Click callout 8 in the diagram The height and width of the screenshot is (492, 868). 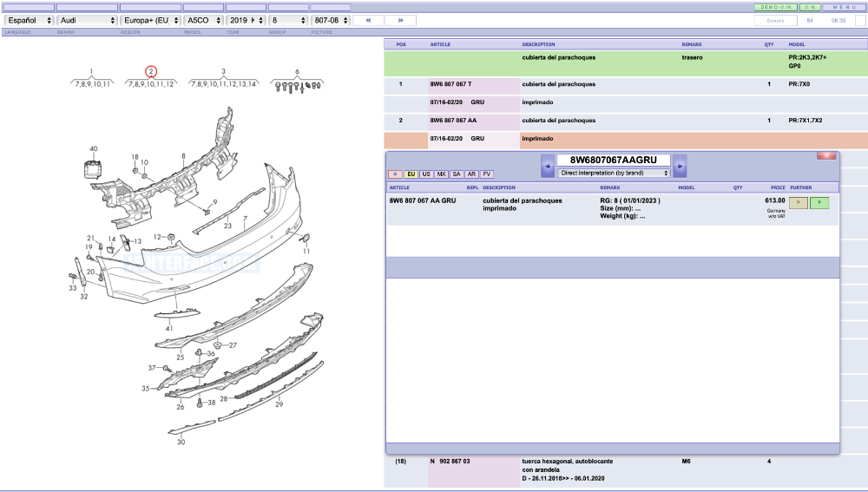pyautogui.click(x=184, y=156)
